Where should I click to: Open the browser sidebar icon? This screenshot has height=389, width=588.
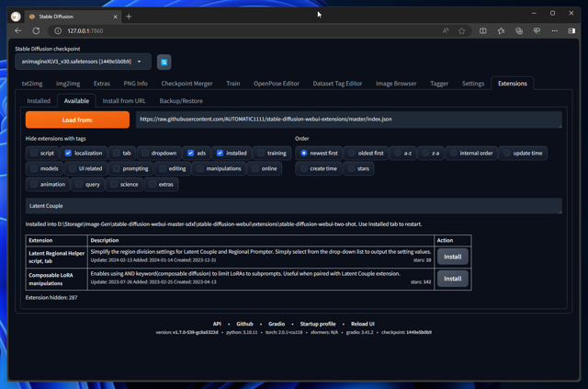click(571, 30)
